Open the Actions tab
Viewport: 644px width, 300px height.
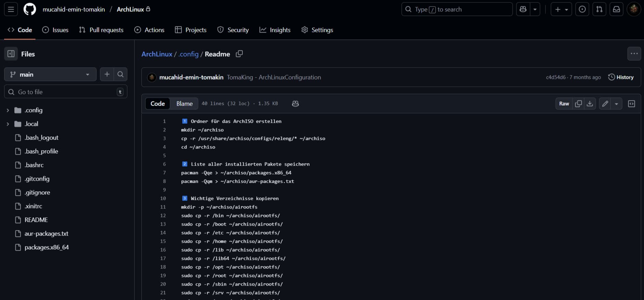(149, 30)
